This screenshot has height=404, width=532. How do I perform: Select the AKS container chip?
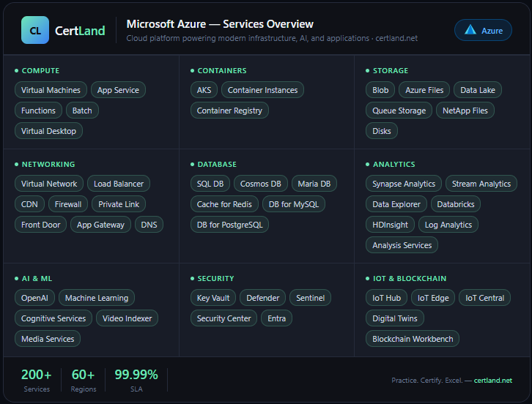coord(204,90)
